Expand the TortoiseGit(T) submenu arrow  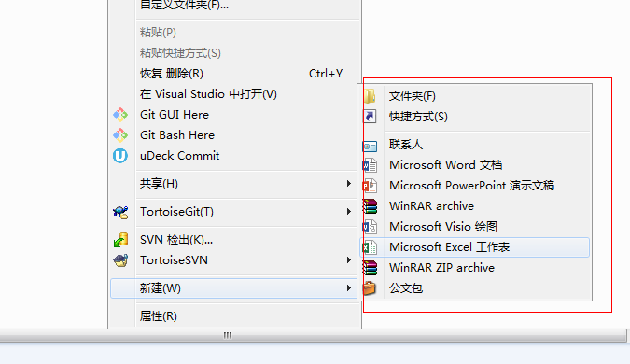(349, 212)
